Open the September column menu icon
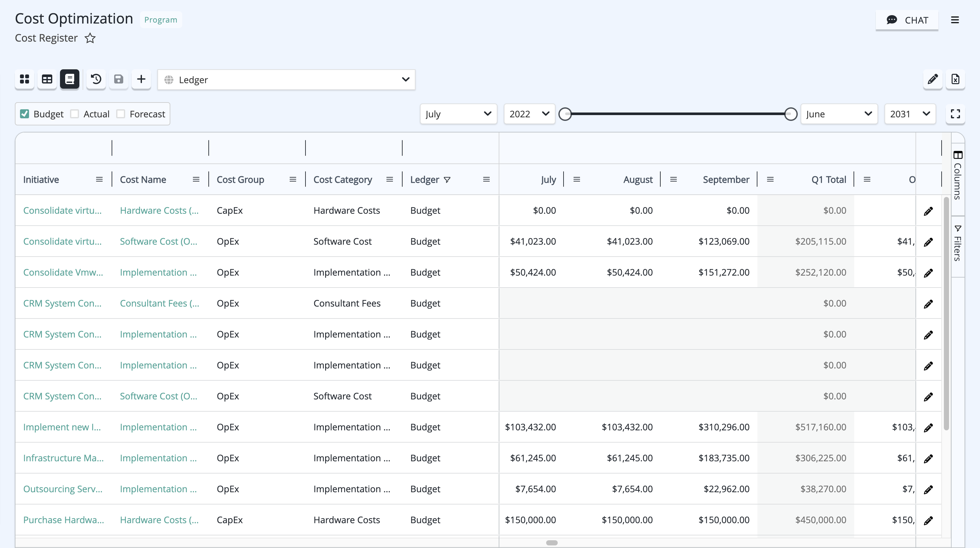 [x=770, y=180]
